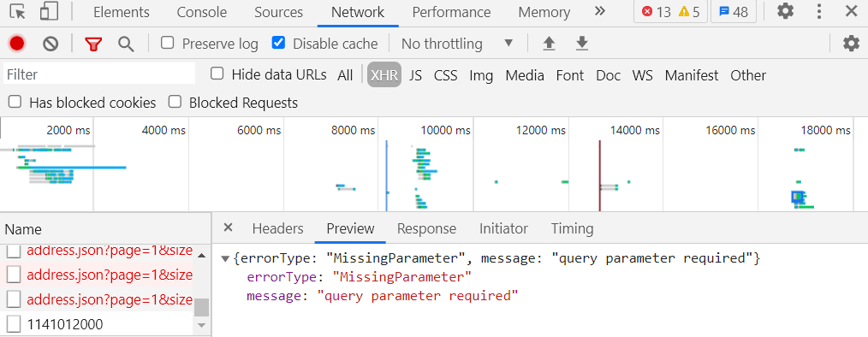Screen dimensions: 868x337
Task: Switch to the Elements tab
Action: click(122, 12)
